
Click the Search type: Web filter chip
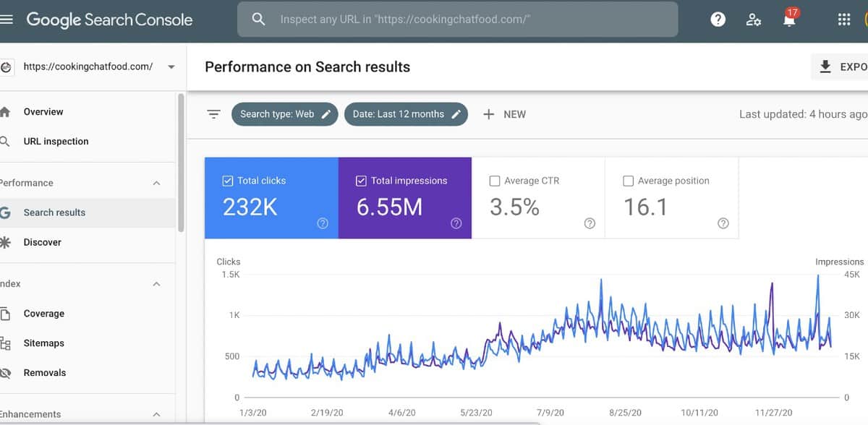point(285,114)
